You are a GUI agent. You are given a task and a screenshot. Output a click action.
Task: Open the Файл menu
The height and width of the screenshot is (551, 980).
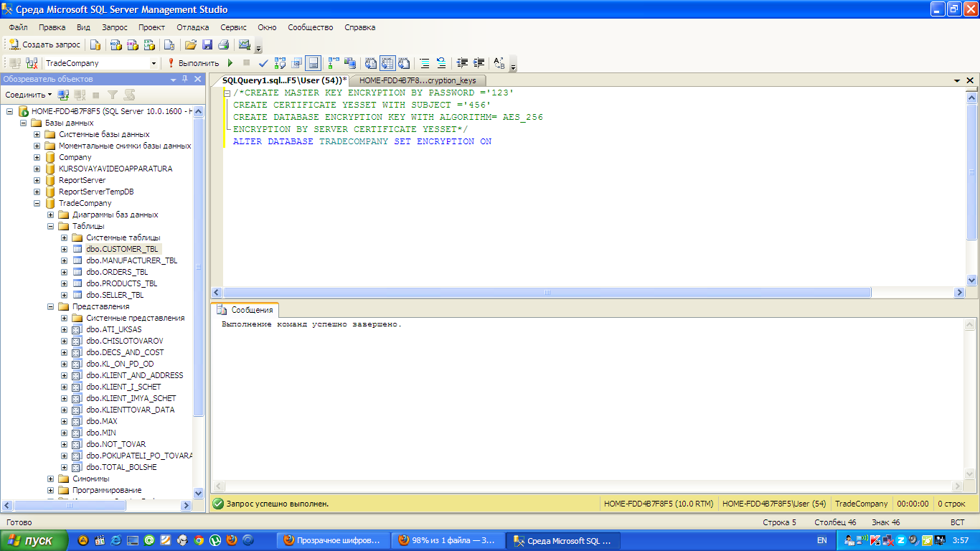click(19, 27)
